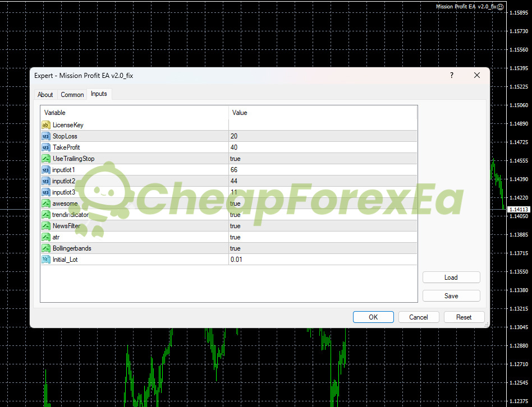The height and width of the screenshot is (407, 532).
Task: Click the Variable column header
Action: click(x=135, y=113)
